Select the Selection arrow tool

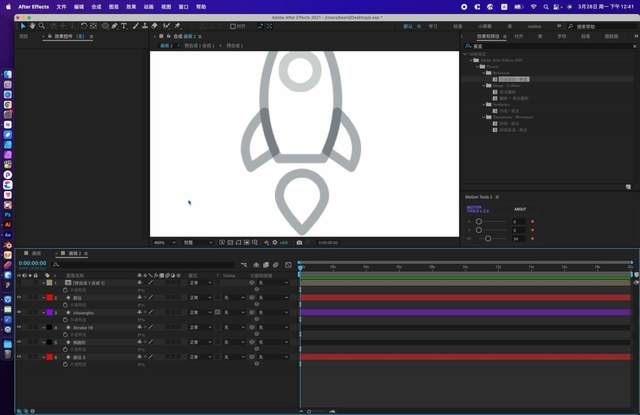coord(23,26)
